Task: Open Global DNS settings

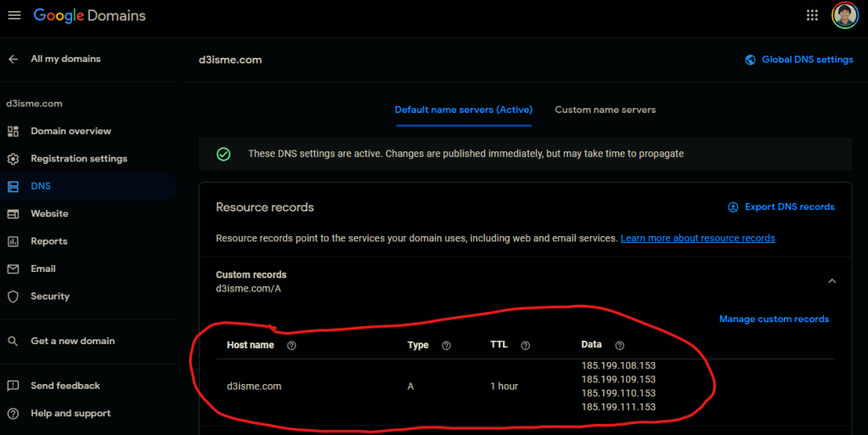Action: 798,59
